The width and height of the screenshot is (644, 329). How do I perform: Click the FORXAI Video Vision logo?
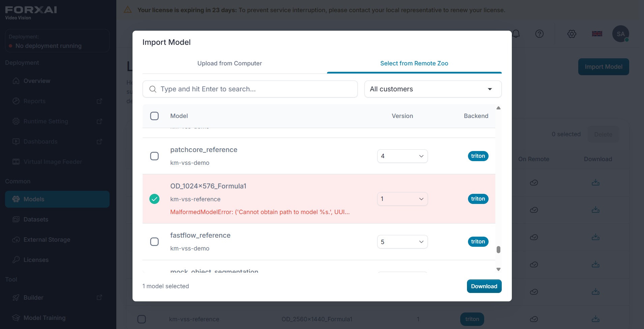click(31, 13)
